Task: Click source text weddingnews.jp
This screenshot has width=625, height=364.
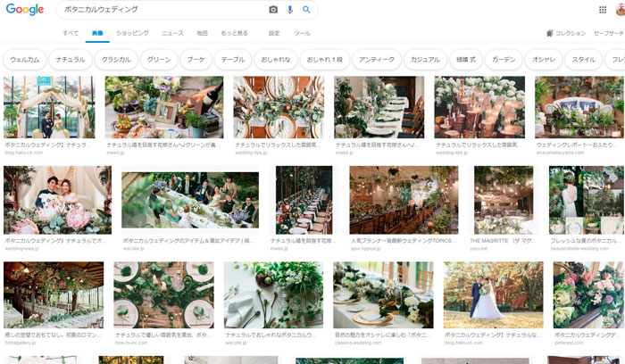Action: 22,249
